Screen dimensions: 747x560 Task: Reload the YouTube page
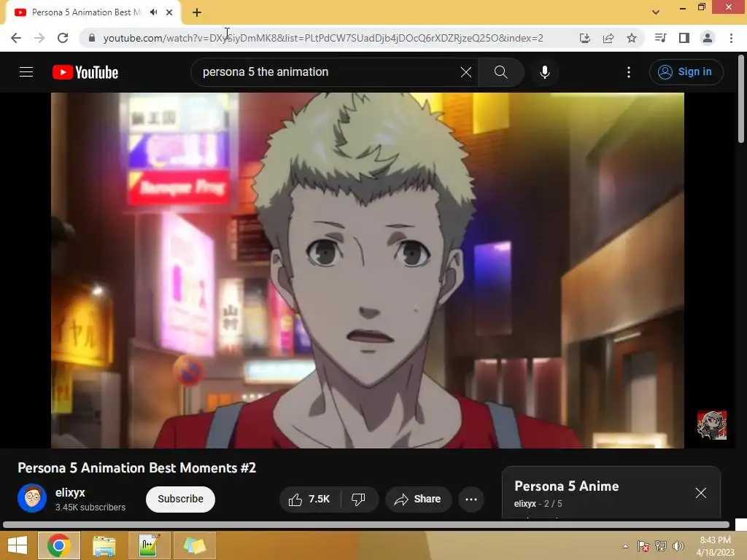pyautogui.click(x=63, y=38)
